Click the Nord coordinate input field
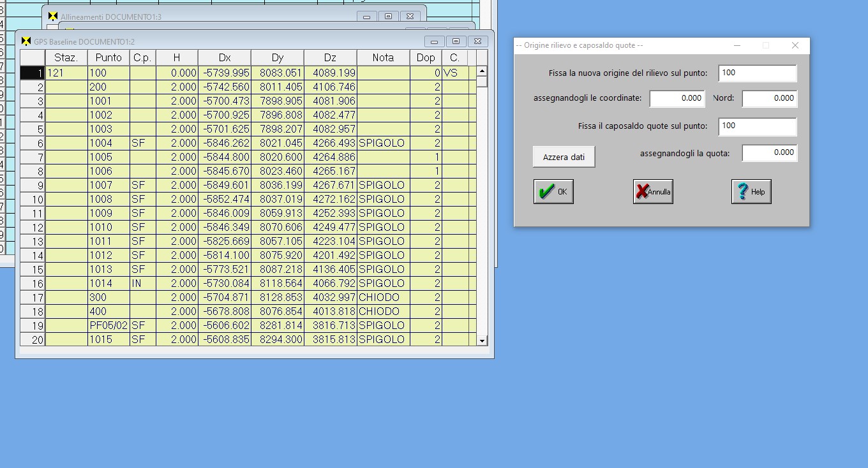 tap(769, 98)
